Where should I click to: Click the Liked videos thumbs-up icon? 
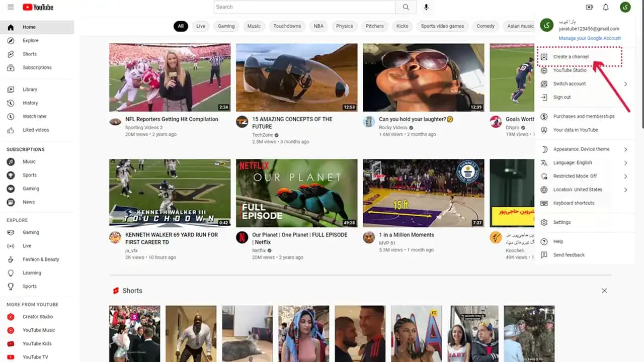pyautogui.click(x=11, y=130)
